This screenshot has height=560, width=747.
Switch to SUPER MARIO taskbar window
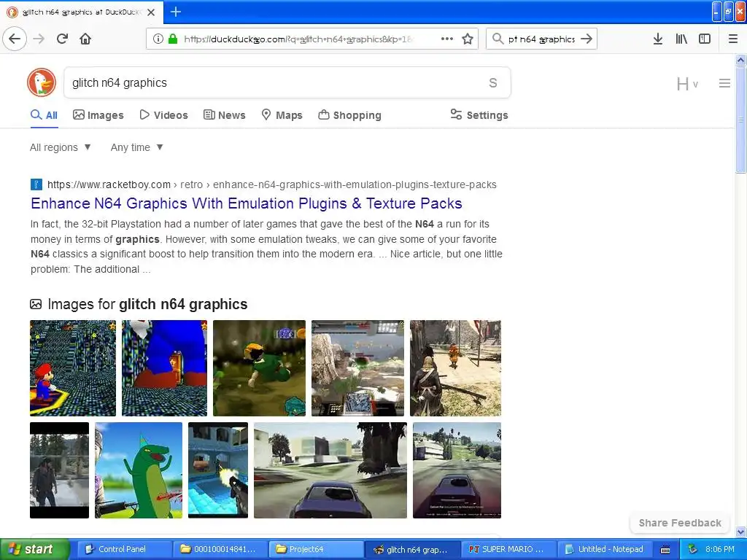tap(509, 549)
